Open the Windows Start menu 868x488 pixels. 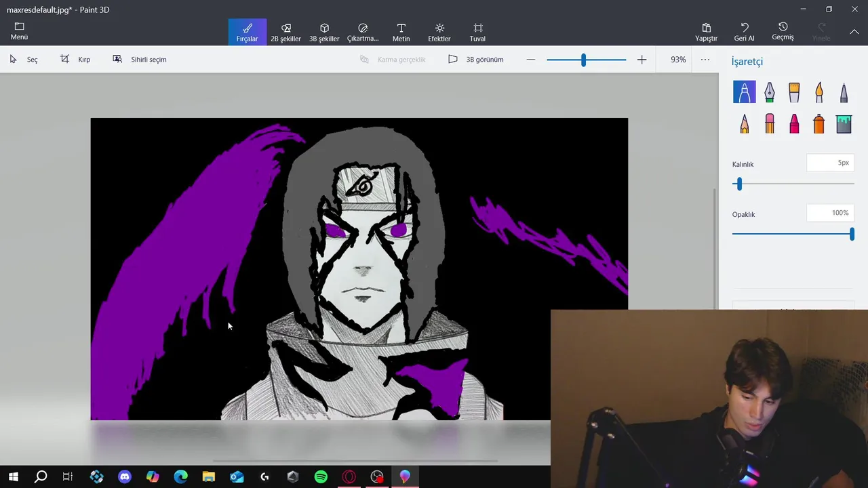[13, 477]
